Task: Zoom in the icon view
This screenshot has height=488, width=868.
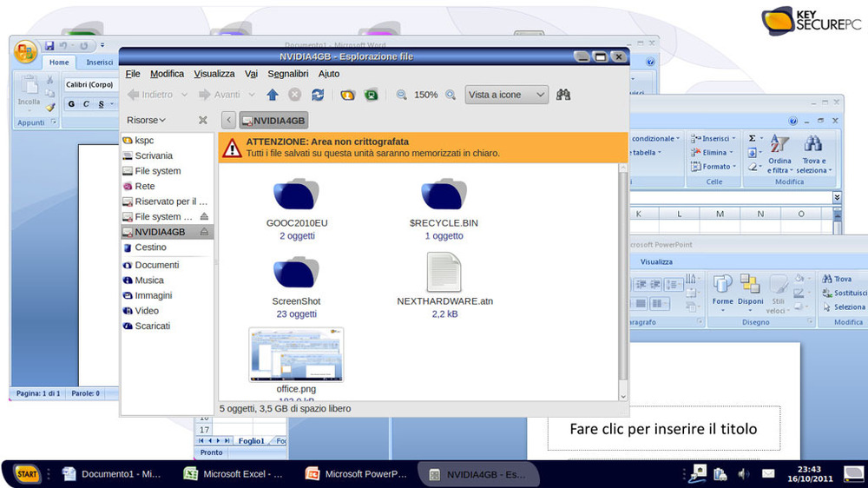Action: [450, 95]
